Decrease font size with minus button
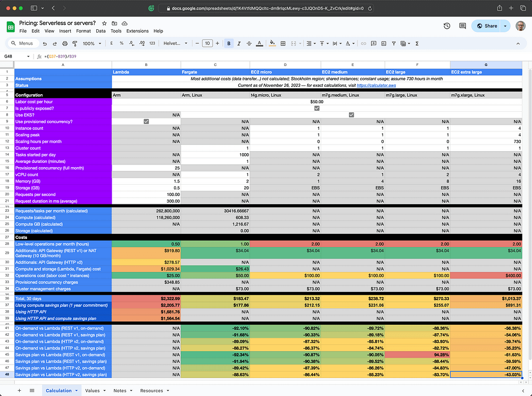This screenshot has width=532, height=396. [x=197, y=44]
